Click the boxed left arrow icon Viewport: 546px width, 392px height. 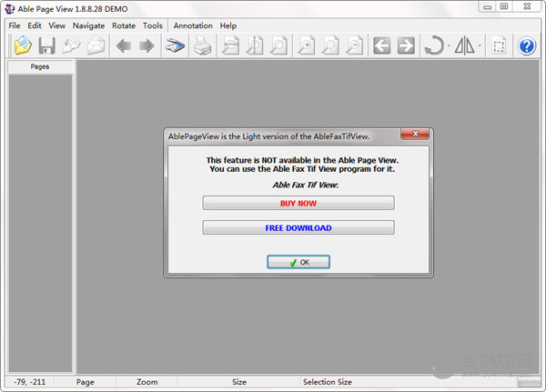pos(381,45)
